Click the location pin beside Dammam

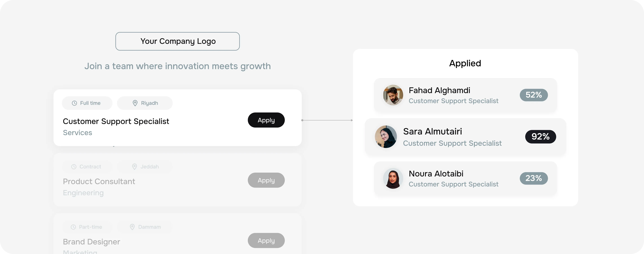click(x=132, y=227)
